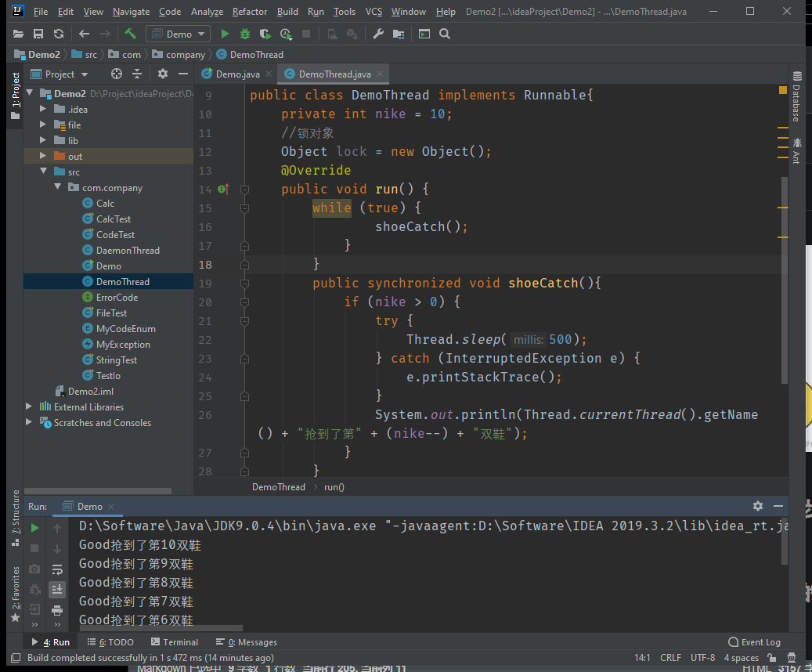Locate current file in Project panel
This screenshot has width=812, height=672.
117,74
